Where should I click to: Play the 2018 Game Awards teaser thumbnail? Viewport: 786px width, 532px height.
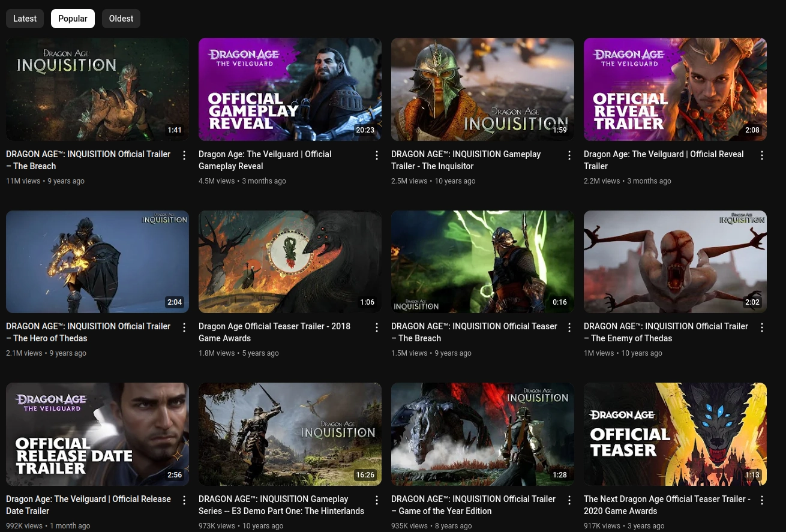tap(290, 262)
